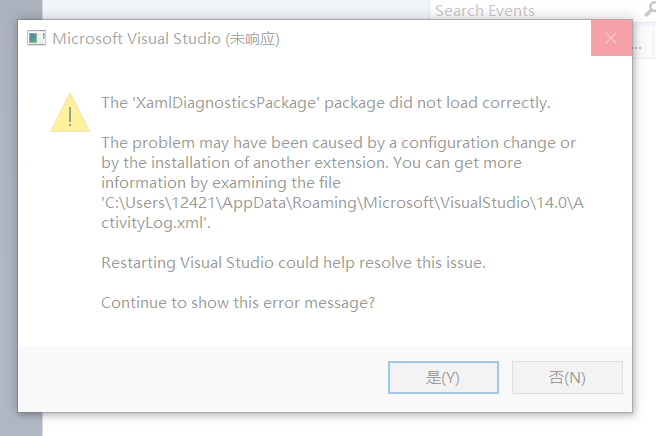Image resolution: width=656 pixels, height=436 pixels.
Task: Click the Search Events magnifier icon
Action: point(647,10)
